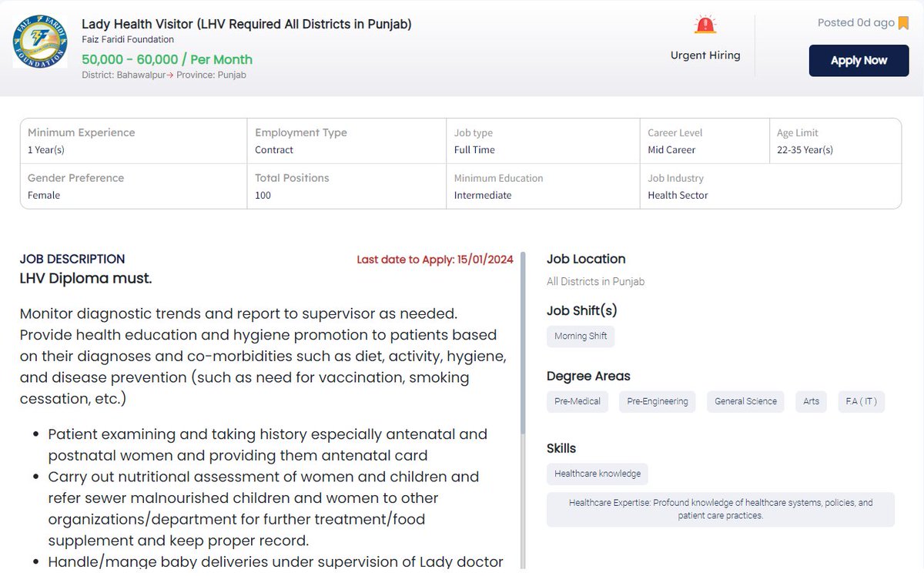This screenshot has width=924, height=576.
Task: Select the Pre-Medical degree tag
Action: click(577, 401)
